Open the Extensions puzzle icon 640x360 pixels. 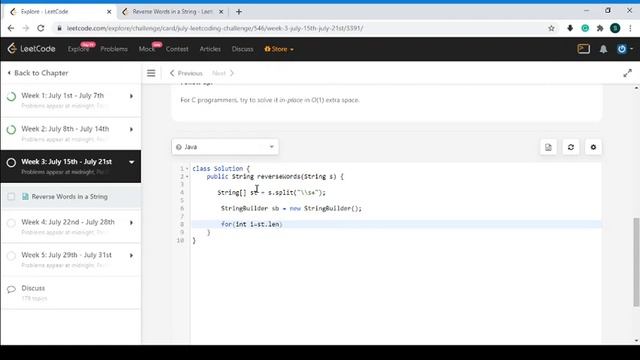(x=600, y=28)
